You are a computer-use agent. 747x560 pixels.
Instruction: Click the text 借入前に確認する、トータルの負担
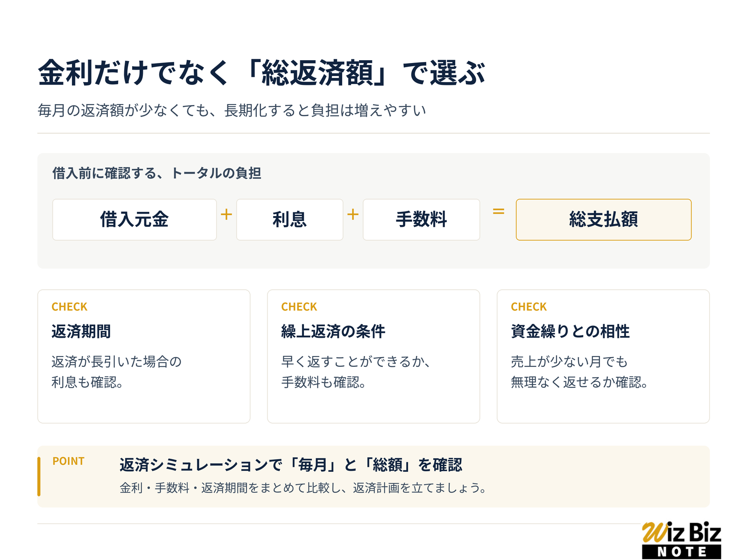click(x=157, y=173)
